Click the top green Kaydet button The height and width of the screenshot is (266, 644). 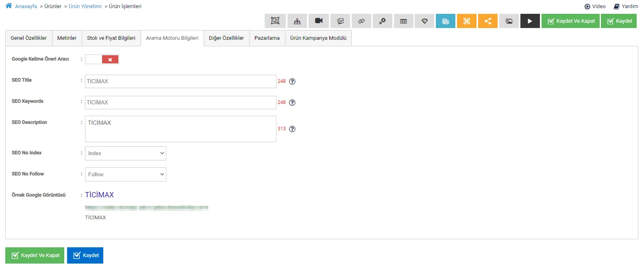619,21
